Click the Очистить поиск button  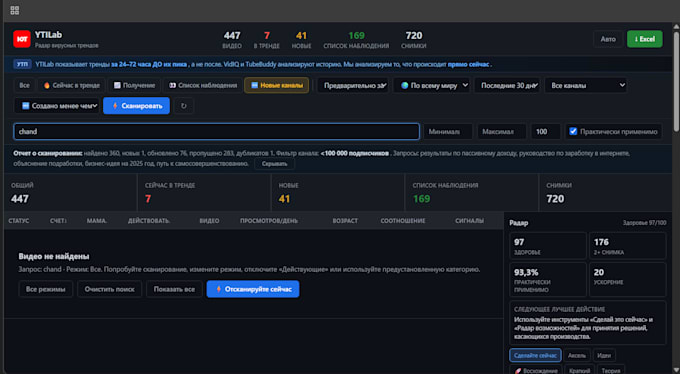point(109,289)
